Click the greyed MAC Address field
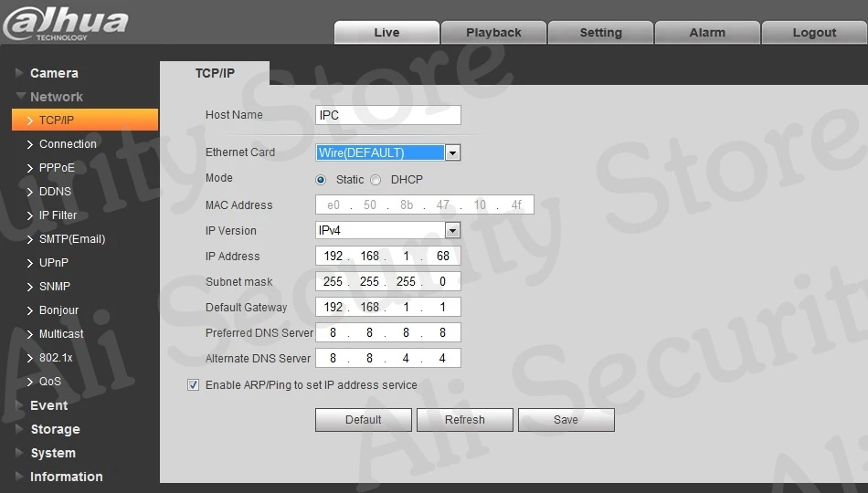This screenshot has width=868, height=493. (425, 205)
